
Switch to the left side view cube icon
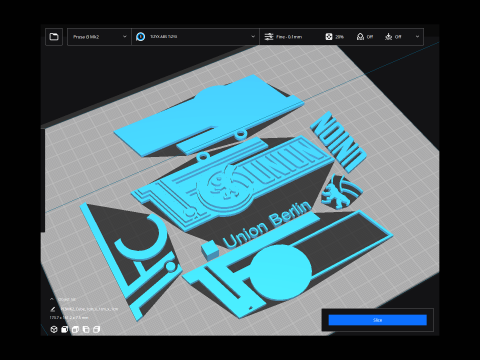click(86, 329)
